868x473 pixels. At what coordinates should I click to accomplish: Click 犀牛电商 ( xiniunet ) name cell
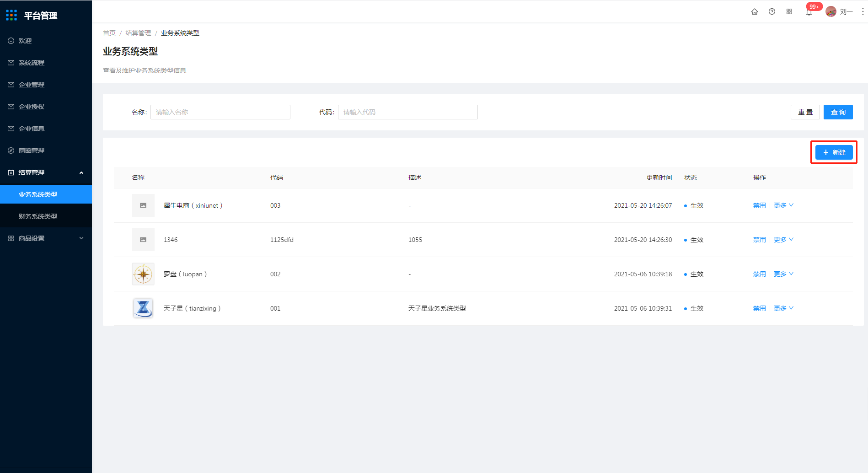coord(193,205)
